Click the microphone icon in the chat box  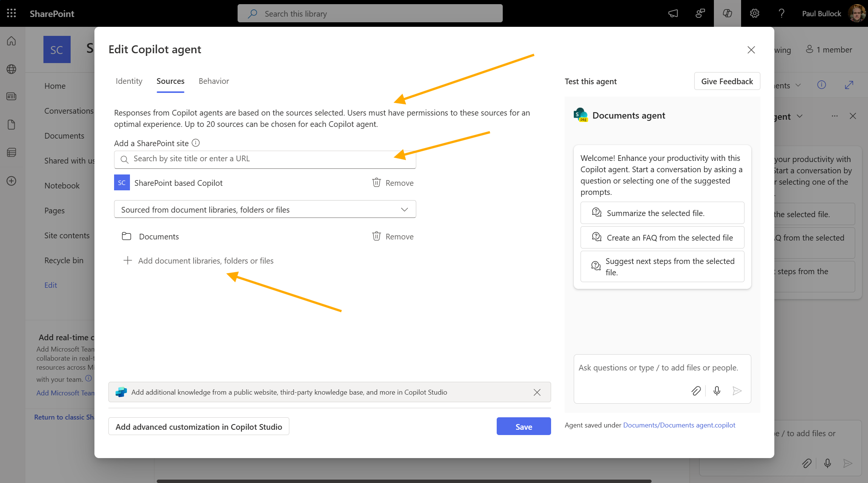click(x=717, y=391)
